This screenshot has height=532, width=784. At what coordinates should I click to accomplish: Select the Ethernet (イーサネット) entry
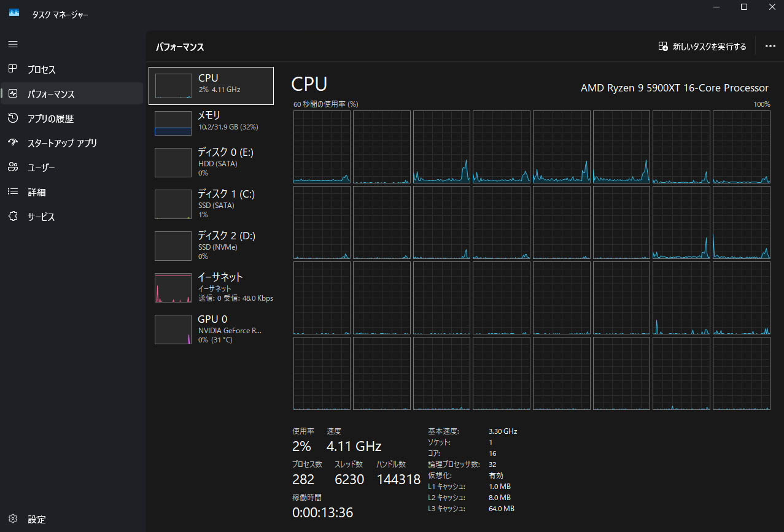tap(211, 287)
